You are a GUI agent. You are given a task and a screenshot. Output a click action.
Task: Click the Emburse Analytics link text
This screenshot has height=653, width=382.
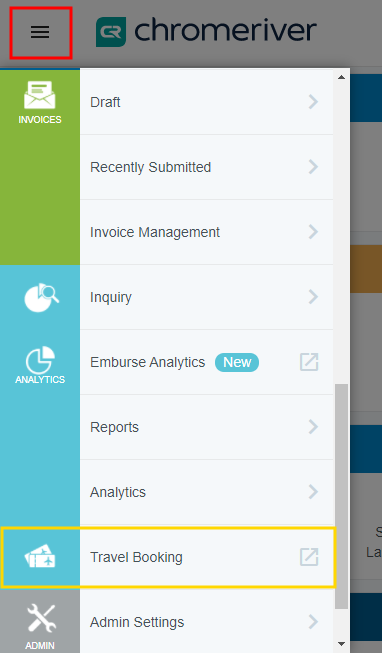pyautogui.click(x=147, y=362)
